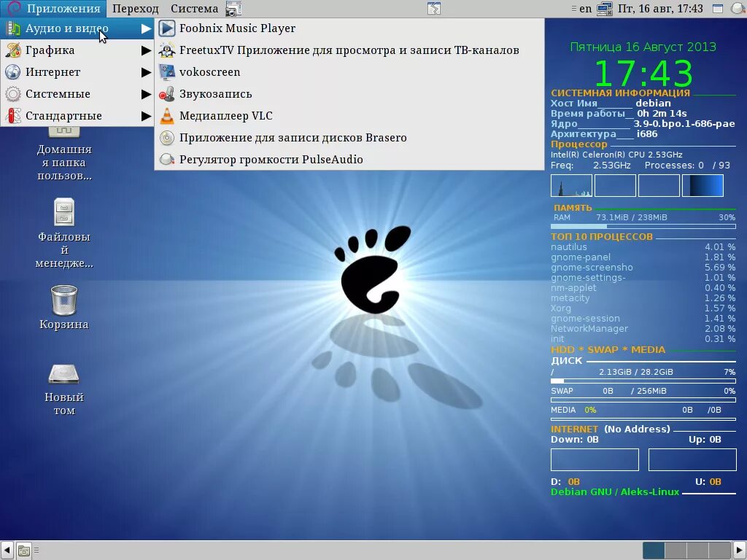
Task: Click the Системные gear icon
Action: pyautogui.click(x=13, y=94)
